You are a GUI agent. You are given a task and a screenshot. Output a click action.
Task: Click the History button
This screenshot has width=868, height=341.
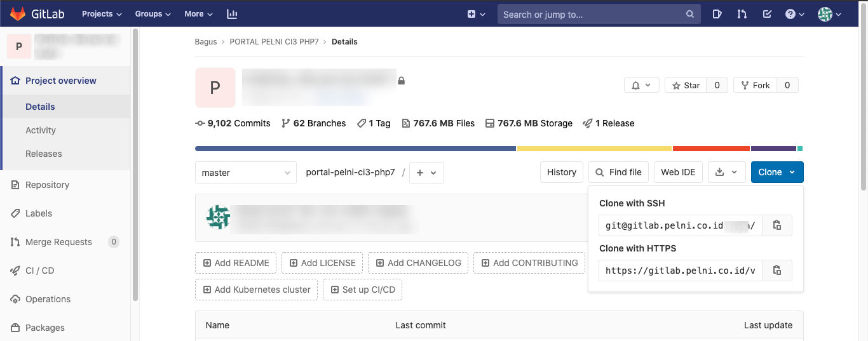click(561, 172)
